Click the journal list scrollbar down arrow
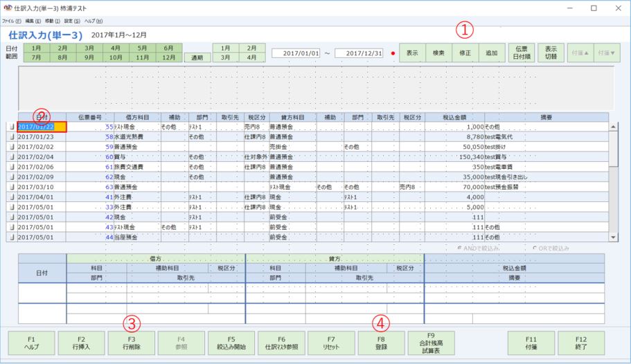This screenshot has height=364, width=631. 613,237
